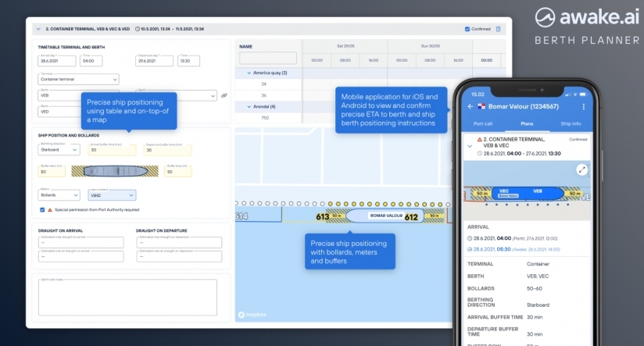Click the Arrival buffer time field
This screenshot has width=644, height=346.
point(112,150)
